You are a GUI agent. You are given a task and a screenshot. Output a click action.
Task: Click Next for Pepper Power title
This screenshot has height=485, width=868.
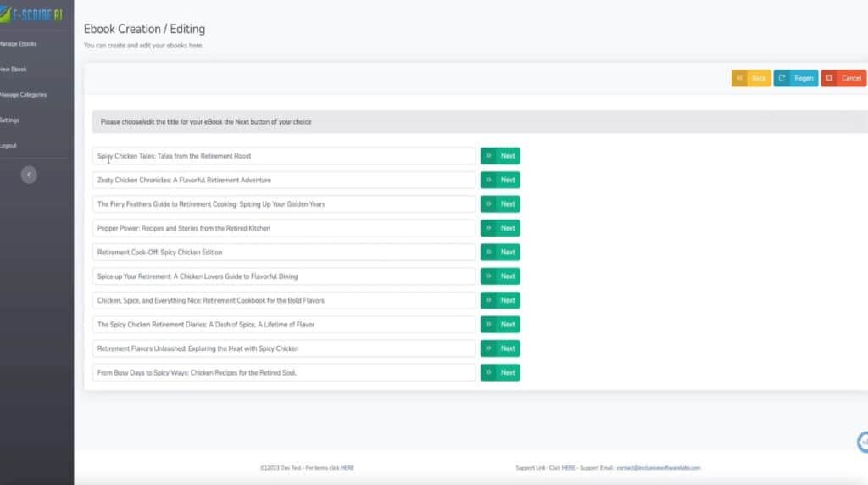(500, 228)
